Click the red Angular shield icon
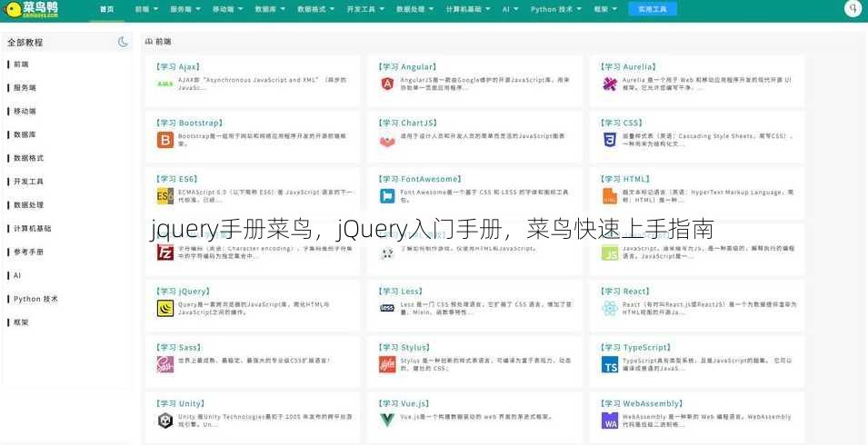Viewport: 868px width, 445px height. tap(387, 84)
